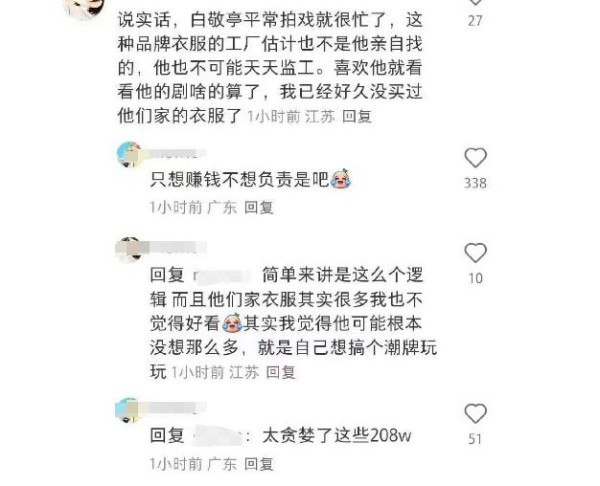This screenshot has width=600, height=486.
Task: Like the comment starting '简单来讲是这么个逻辑'
Action: 475,253
